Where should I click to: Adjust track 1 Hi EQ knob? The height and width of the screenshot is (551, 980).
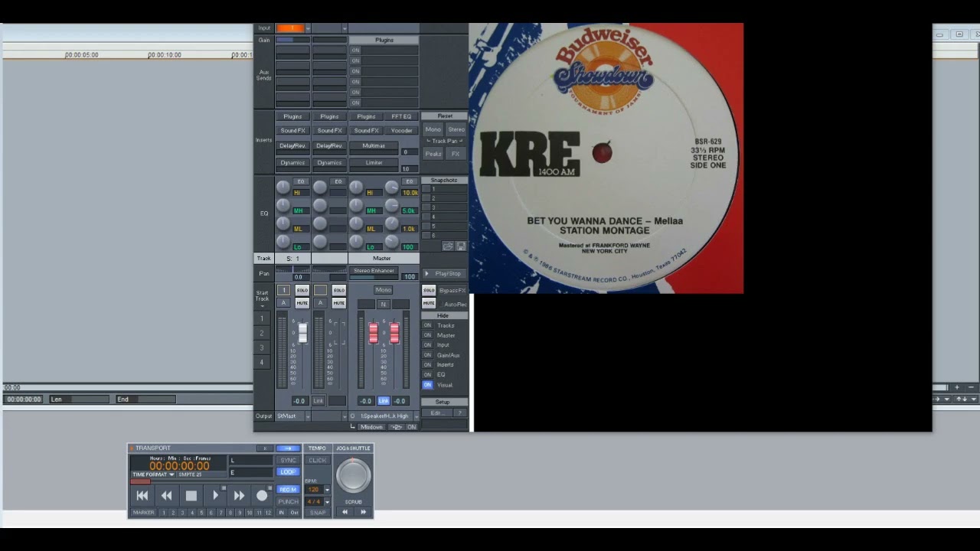pyautogui.click(x=283, y=187)
